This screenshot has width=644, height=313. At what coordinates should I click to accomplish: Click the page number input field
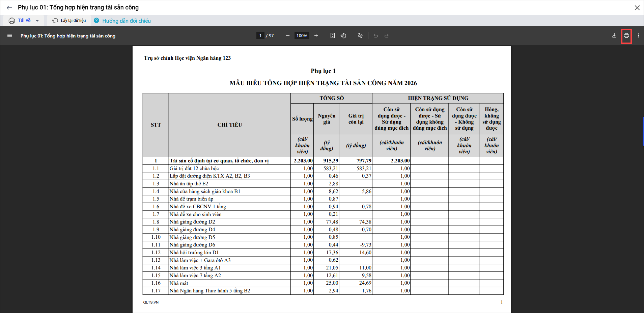tap(260, 35)
